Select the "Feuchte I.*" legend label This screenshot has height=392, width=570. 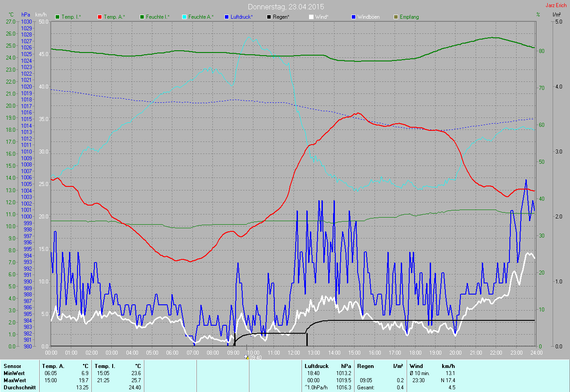(158, 17)
